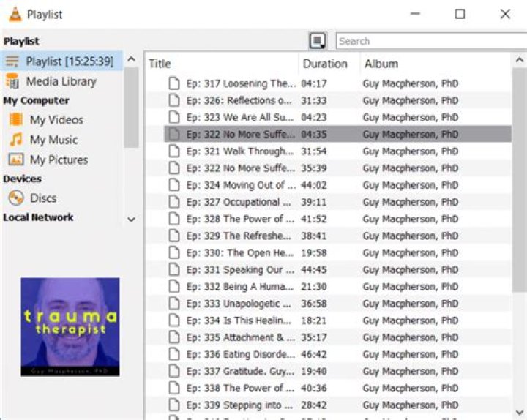The width and height of the screenshot is (527, 420).
Task: Open My Pictures source
Action: 59,160
